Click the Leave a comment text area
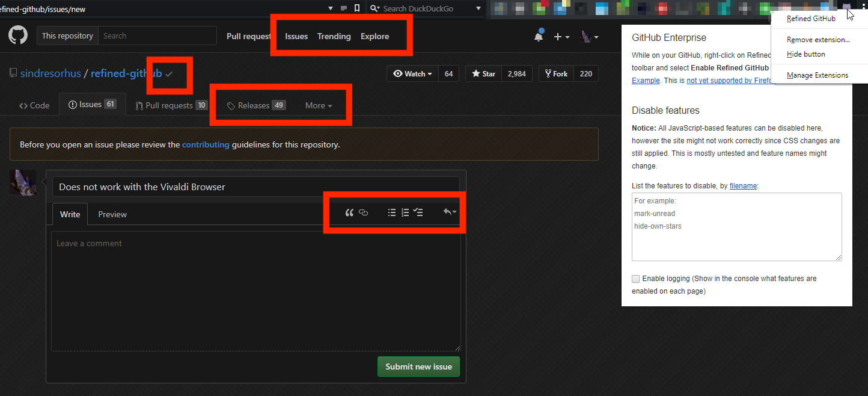868x396 pixels. (x=255, y=291)
